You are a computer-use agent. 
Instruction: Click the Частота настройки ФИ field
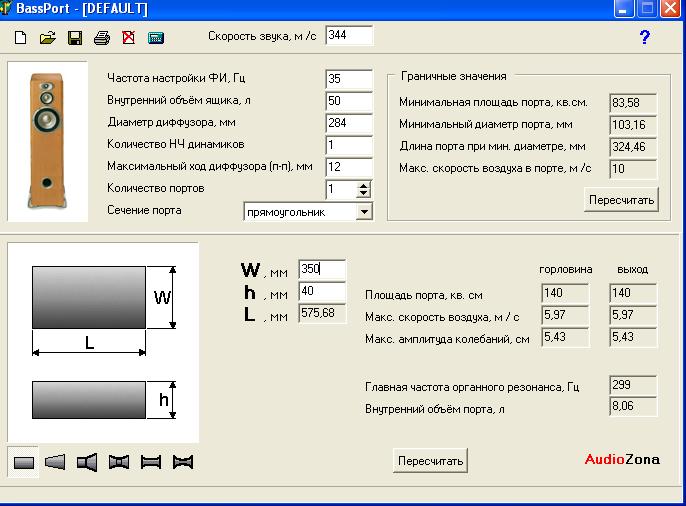[348, 79]
